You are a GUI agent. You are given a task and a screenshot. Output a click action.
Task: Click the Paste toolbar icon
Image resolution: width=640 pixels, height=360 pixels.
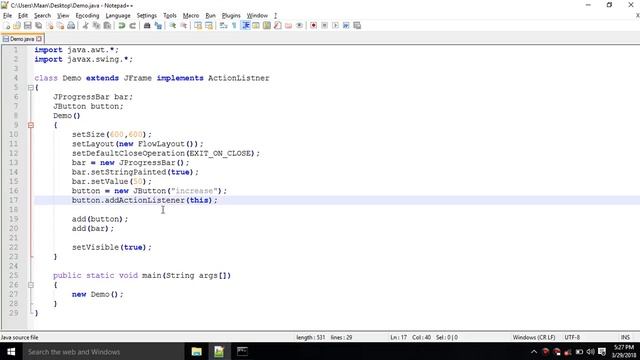click(x=107, y=26)
